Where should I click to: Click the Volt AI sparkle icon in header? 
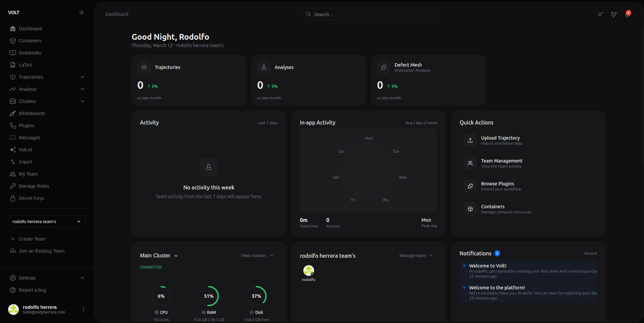(x=614, y=14)
